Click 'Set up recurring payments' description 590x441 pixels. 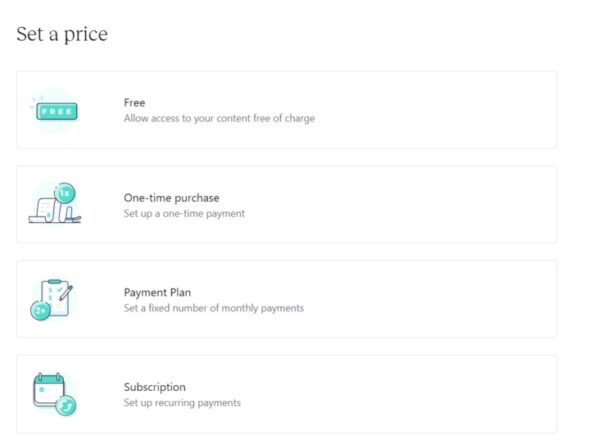click(x=182, y=403)
